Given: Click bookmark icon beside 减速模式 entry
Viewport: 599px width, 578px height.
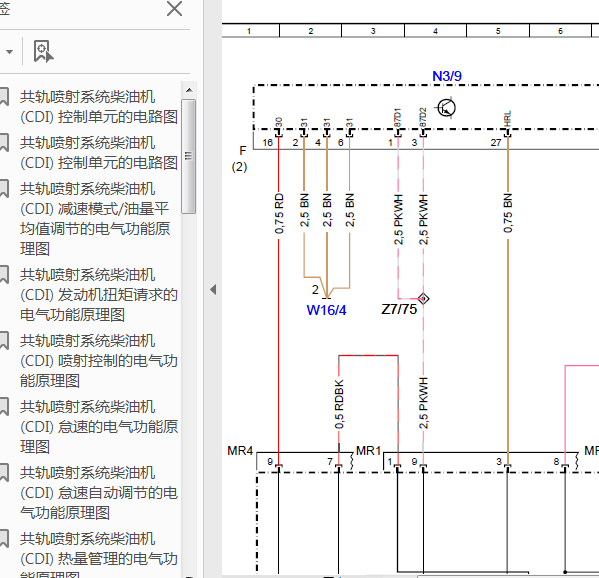Looking at the screenshot, I should pyautogui.click(x=4, y=189).
